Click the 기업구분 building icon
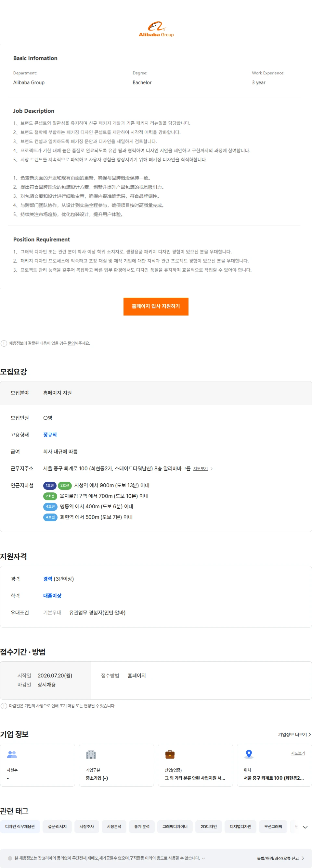 pyautogui.click(x=91, y=754)
